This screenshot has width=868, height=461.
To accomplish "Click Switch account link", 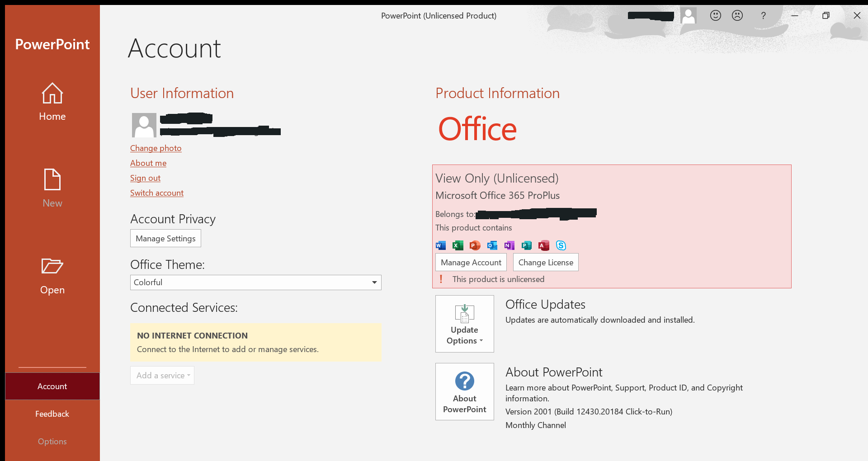I will (157, 193).
